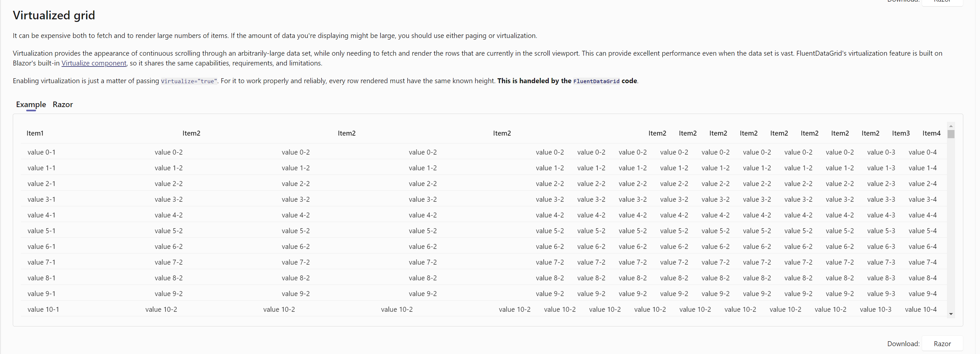Click the Item1 column header
The height and width of the screenshot is (354, 980).
click(35, 133)
